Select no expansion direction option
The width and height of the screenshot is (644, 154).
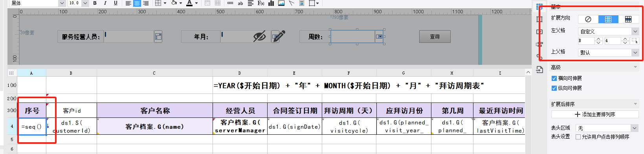[588, 19]
